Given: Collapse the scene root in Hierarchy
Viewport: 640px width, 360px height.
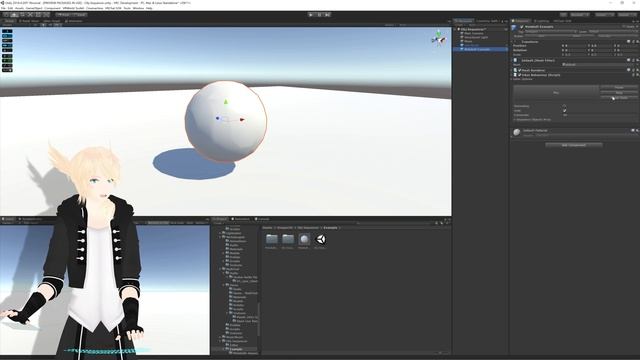Looking at the screenshot, I should click(x=456, y=29).
